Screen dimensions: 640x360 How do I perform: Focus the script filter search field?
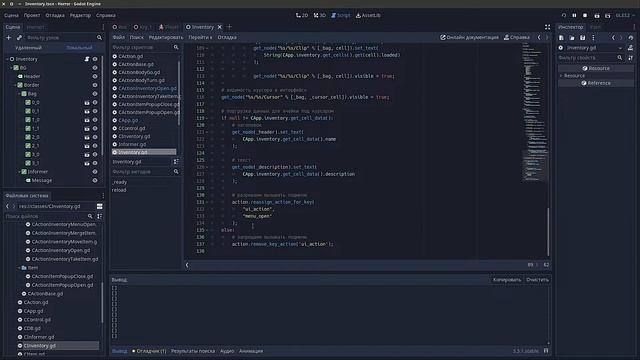coord(146,47)
